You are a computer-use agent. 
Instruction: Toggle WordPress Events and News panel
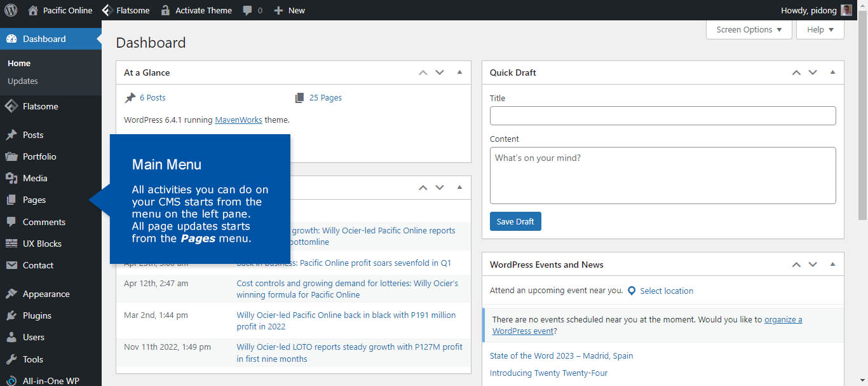(832, 265)
